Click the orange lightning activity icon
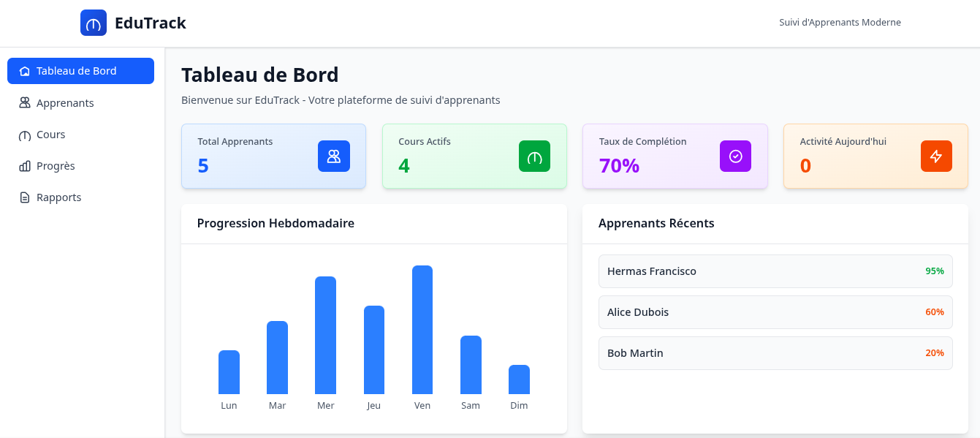Viewport: 980px width, 438px height. (936, 156)
